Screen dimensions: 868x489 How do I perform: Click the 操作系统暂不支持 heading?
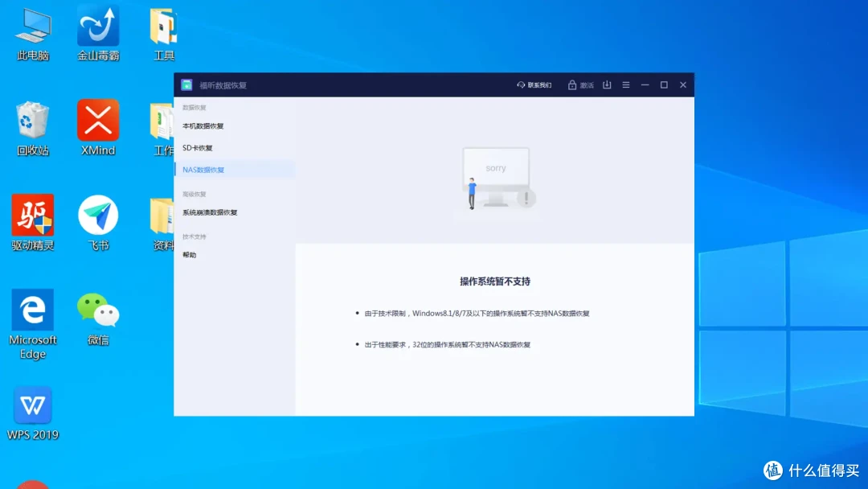click(x=495, y=281)
